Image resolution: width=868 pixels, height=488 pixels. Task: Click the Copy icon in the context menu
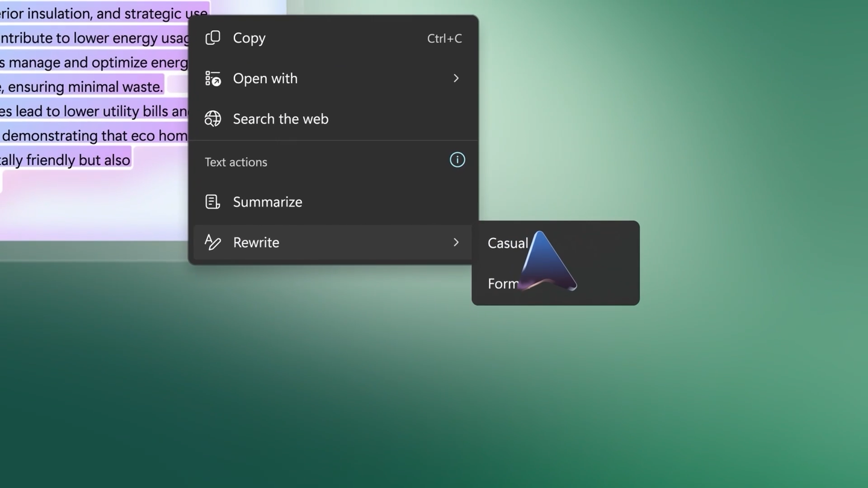(x=212, y=38)
